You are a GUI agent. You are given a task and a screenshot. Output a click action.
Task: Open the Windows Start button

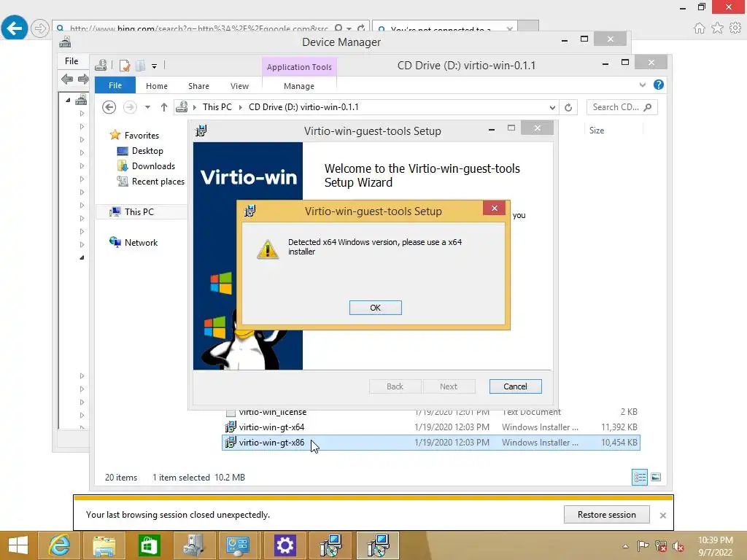pos(18,545)
